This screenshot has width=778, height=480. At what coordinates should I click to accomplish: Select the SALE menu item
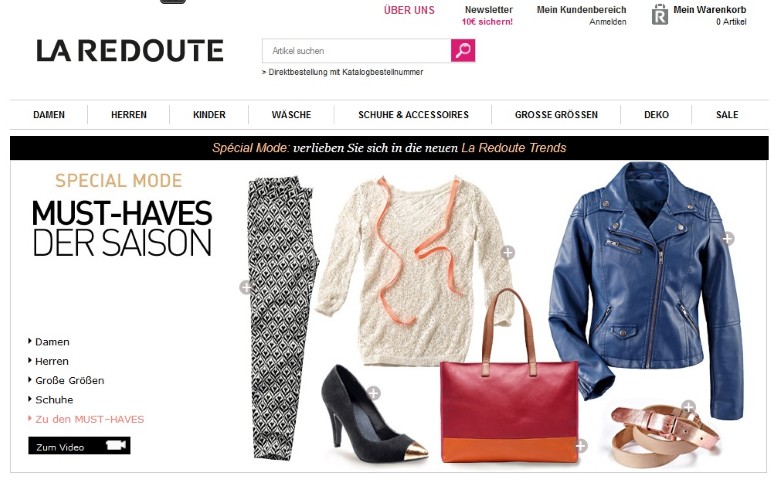click(727, 115)
